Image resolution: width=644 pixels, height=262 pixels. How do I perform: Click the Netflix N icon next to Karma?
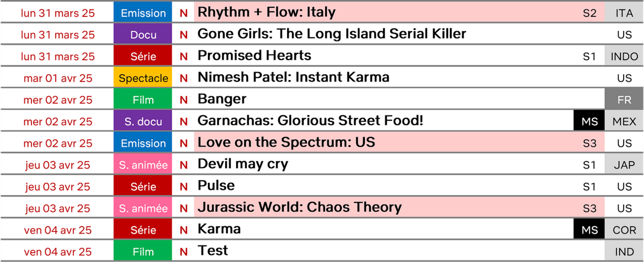[x=184, y=230]
